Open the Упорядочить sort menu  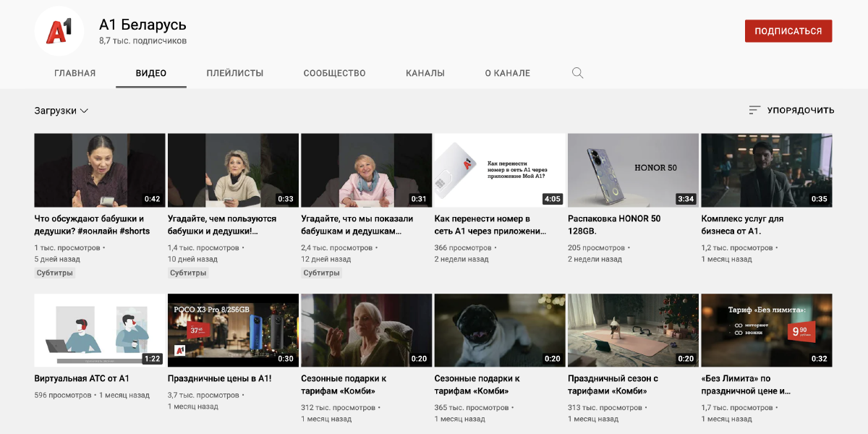click(x=791, y=110)
